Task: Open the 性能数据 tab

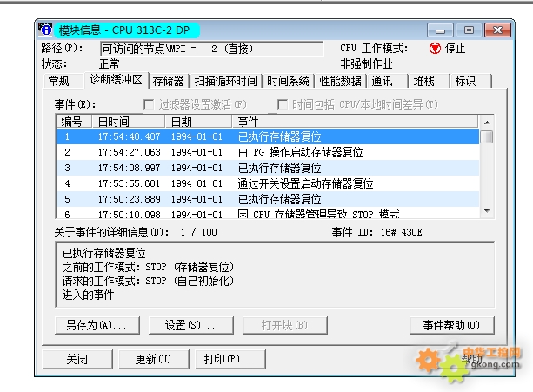Action: [341, 81]
